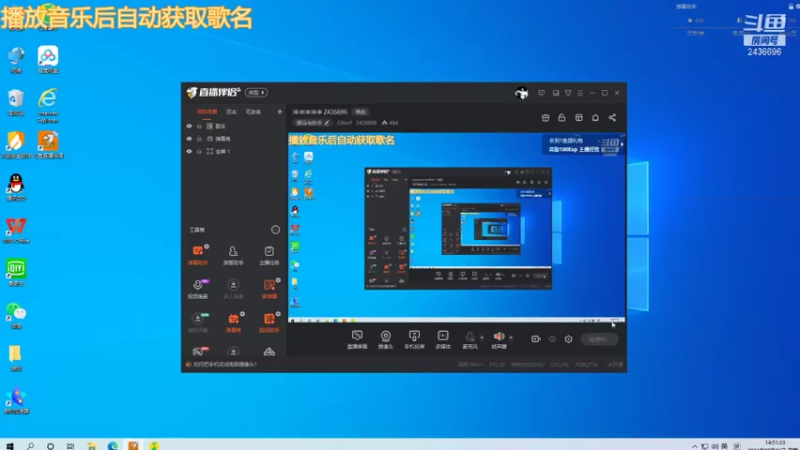Select the active orange scene tab

click(x=207, y=112)
